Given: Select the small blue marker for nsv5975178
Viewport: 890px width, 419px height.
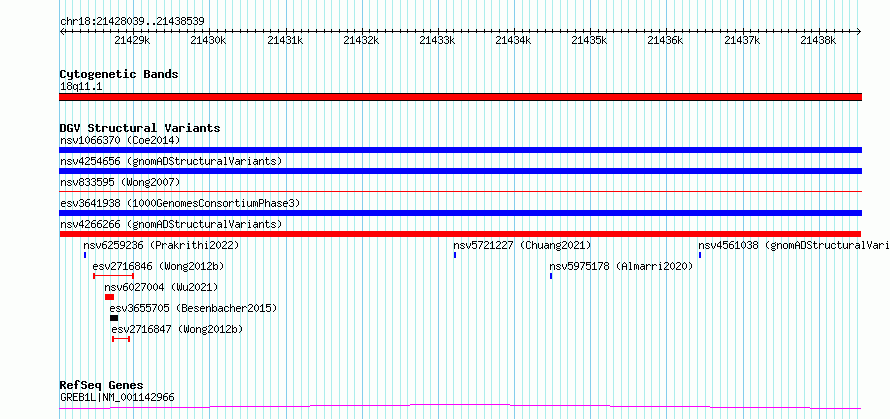Looking at the screenshot, I should [x=551, y=276].
